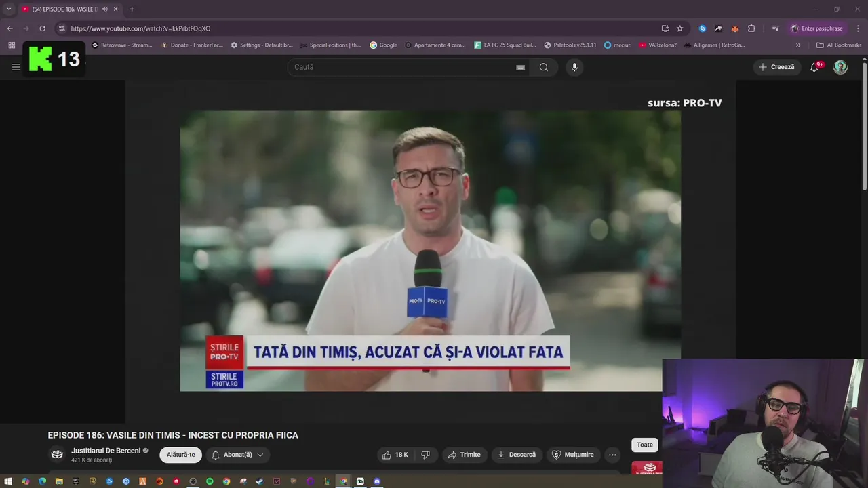Image resolution: width=868 pixels, height=488 pixels.
Task: Open the EA FC 25 Squad Buil bookmark
Action: click(x=505, y=45)
